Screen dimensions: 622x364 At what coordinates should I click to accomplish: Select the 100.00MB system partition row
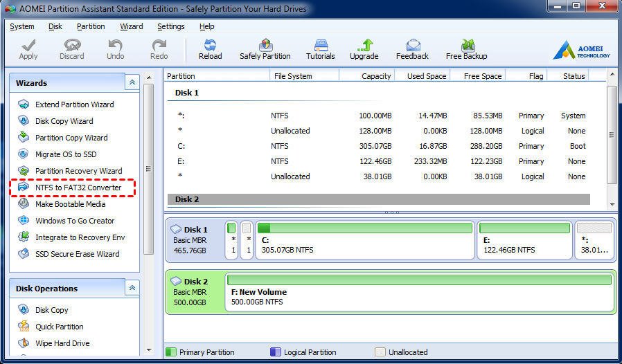click(x=380, y=116)
